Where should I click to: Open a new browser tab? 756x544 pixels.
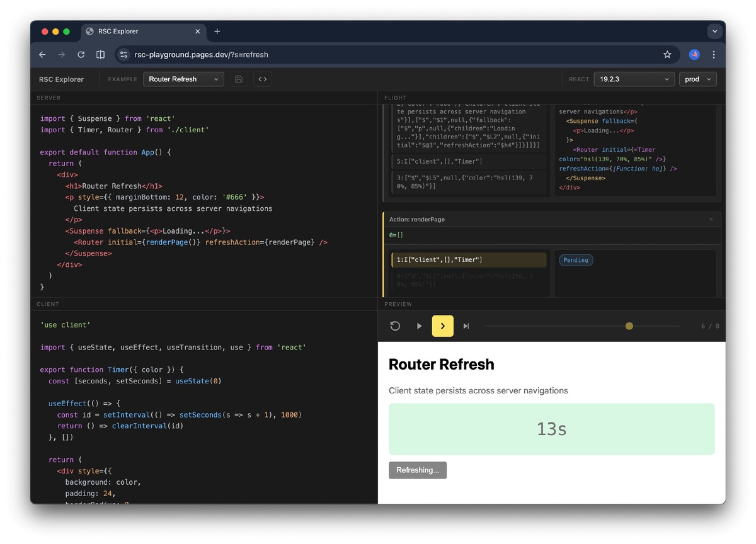[x=217, y=31]
